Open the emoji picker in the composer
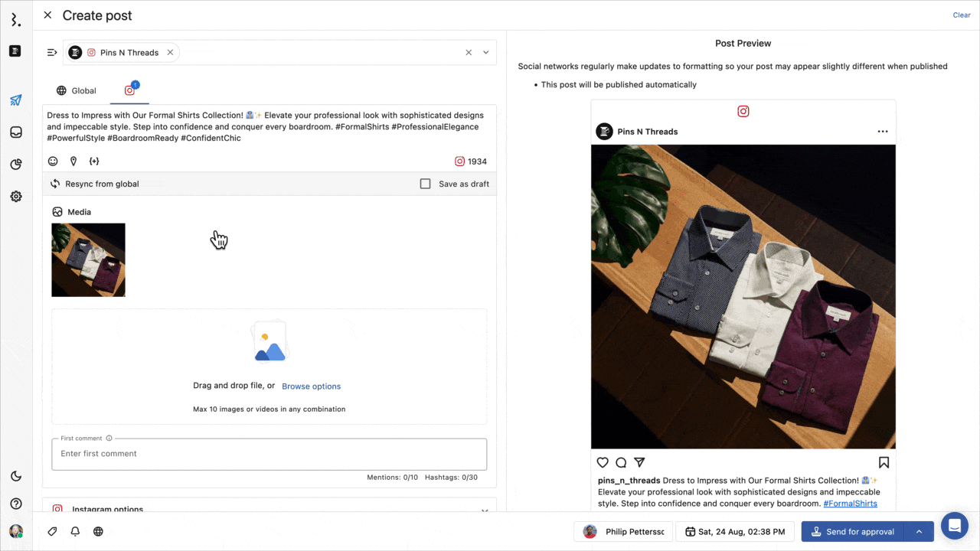 point(52,161)
